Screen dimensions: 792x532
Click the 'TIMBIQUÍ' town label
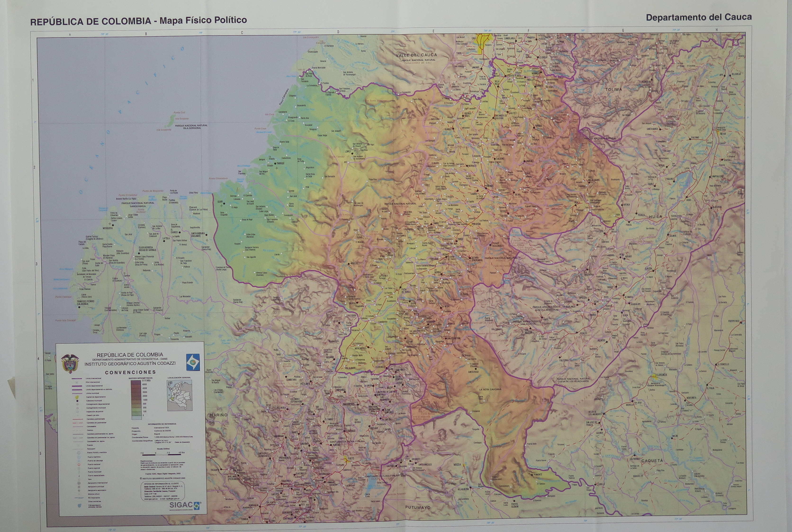(281, 164)
